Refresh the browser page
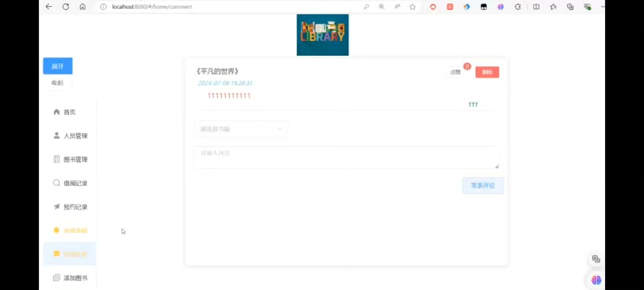This screenshot has width=644, height=290. coord(66,7)
